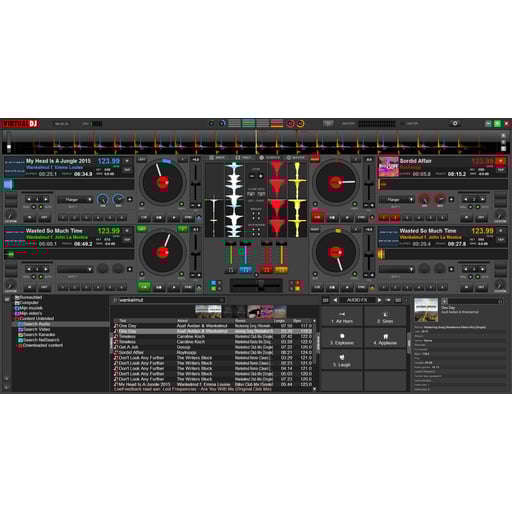Toggle vinyl mode under Sordid Affair jogwheel
The image size is (512, 512).
click(x=355, y=204)
